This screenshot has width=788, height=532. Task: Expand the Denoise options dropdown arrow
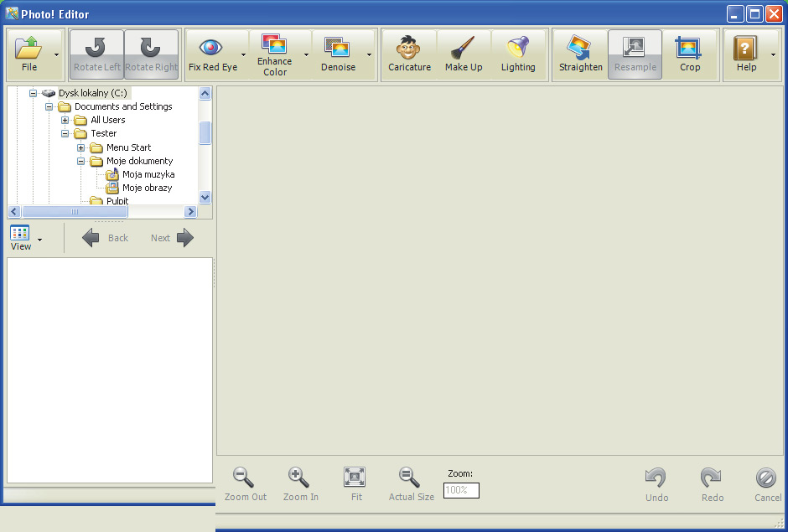click(369, 55)
